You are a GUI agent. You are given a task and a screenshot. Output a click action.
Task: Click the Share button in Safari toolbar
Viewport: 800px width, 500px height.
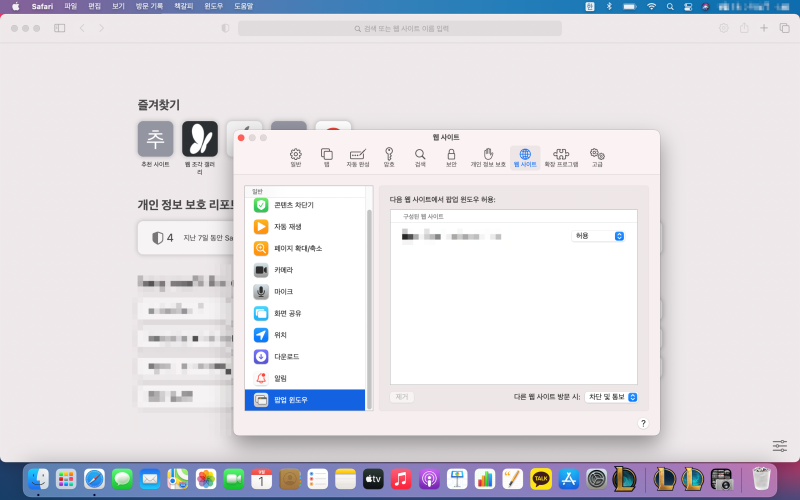click(744, 28)
